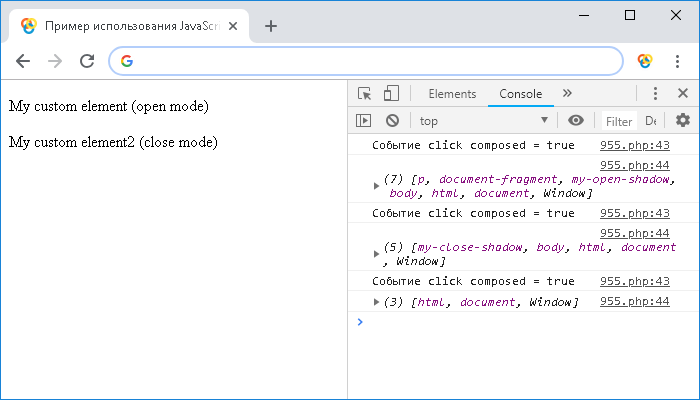Open the second 955.php:43 source link

pos(634,213)
